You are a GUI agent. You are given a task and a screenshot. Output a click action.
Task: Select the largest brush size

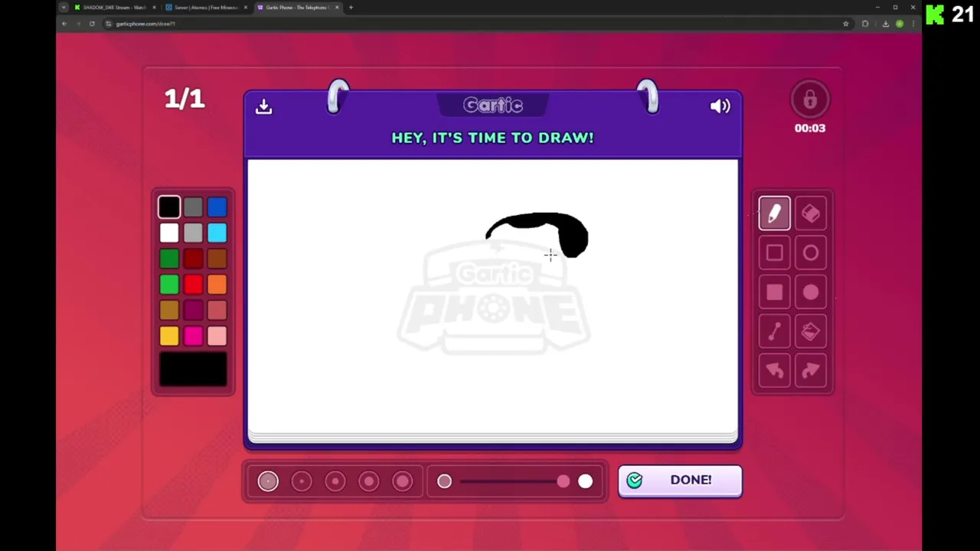pyautogui.click(x=403, y=481)
